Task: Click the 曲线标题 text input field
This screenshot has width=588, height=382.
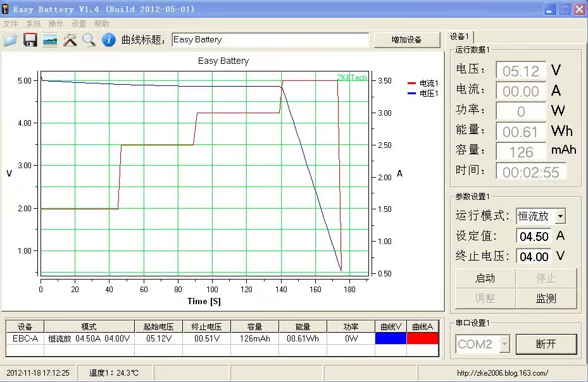Action: coord(270,40)
